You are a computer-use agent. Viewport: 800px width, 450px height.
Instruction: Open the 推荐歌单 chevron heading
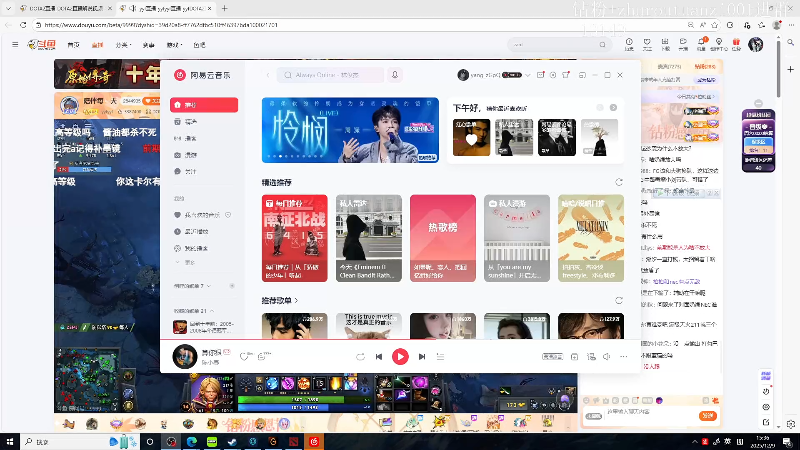280,301
